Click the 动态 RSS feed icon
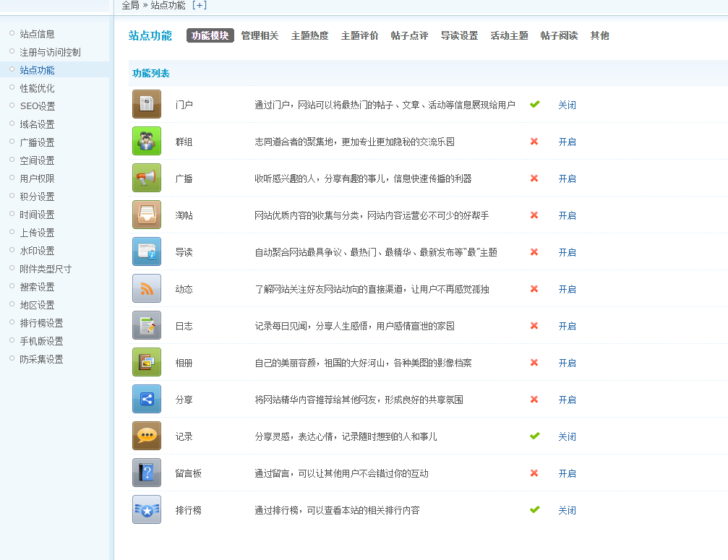728x560 pixels. point(147,288)
